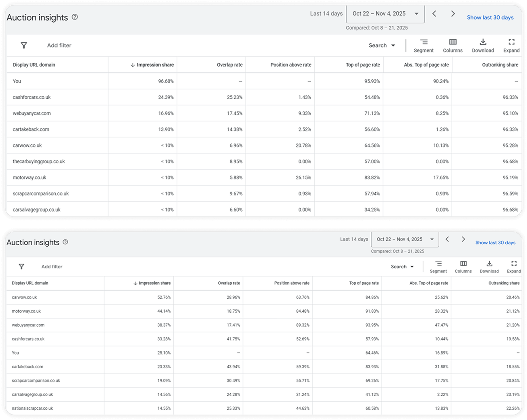The width and height of the screenshot is (527, 420).
Task: Expand the top table to full screen
Action: pos(511,46)
